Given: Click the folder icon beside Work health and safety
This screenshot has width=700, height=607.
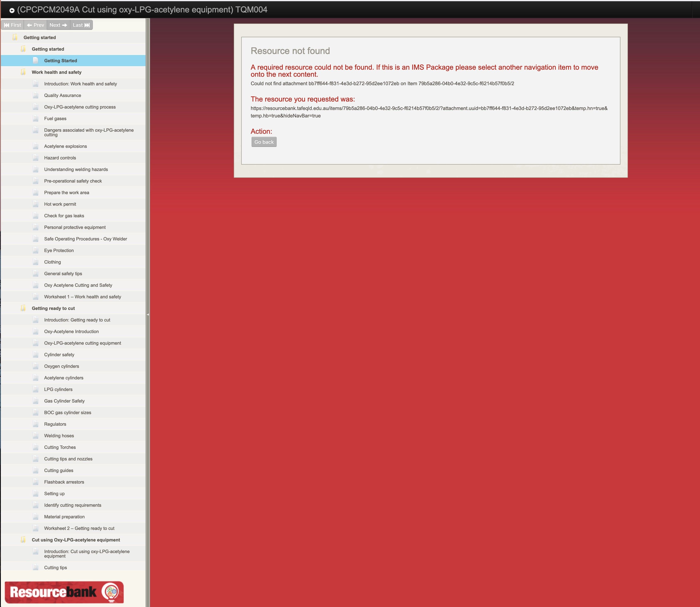Looking at the screenshot, I should click(23, 72).
